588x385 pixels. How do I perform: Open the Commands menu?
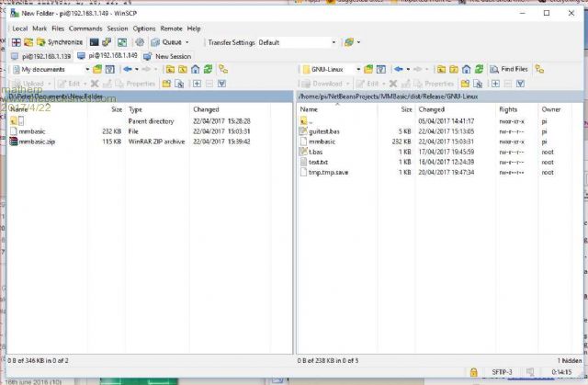85,28
